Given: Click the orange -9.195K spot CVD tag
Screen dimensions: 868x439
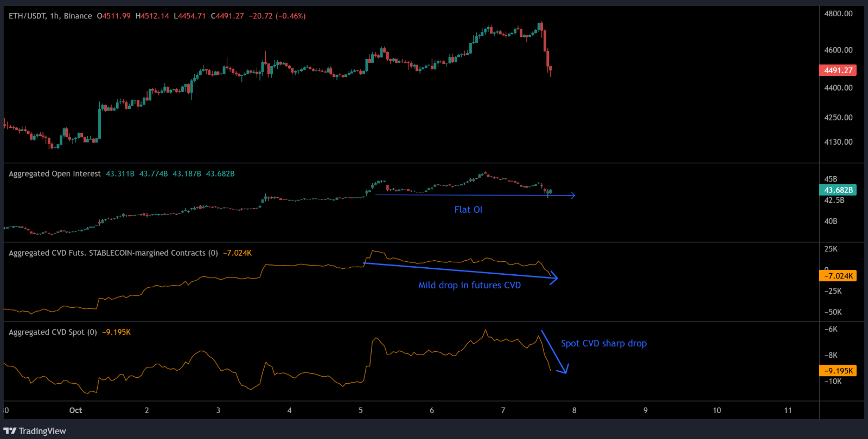Looking at the screenshot, I should (838, 371).
